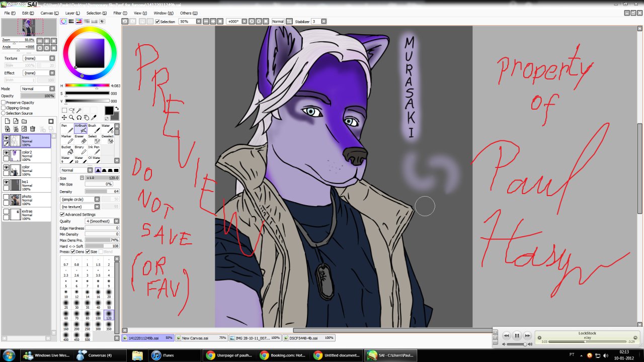Open the Layer menu

72,13
